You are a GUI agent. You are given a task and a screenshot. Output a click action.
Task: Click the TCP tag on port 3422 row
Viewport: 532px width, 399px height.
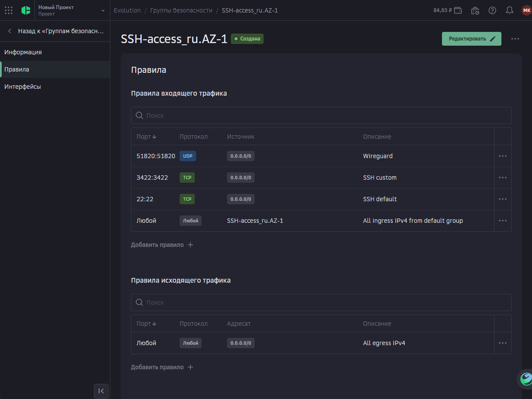point(187,178)
